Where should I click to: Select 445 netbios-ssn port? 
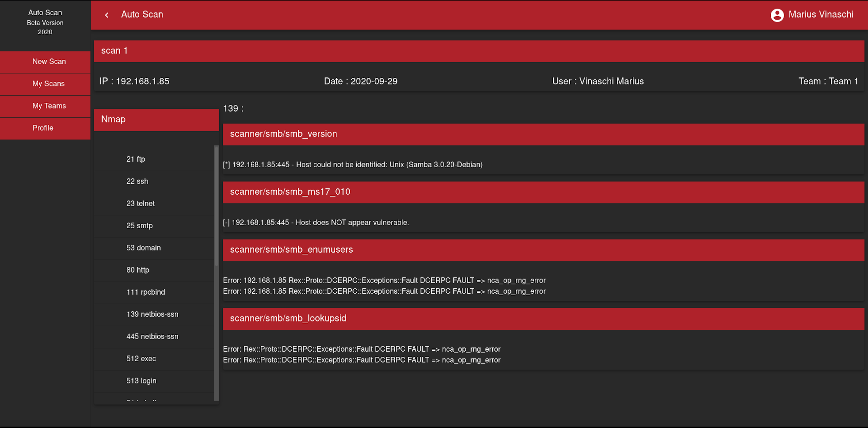tap(152, 336)
